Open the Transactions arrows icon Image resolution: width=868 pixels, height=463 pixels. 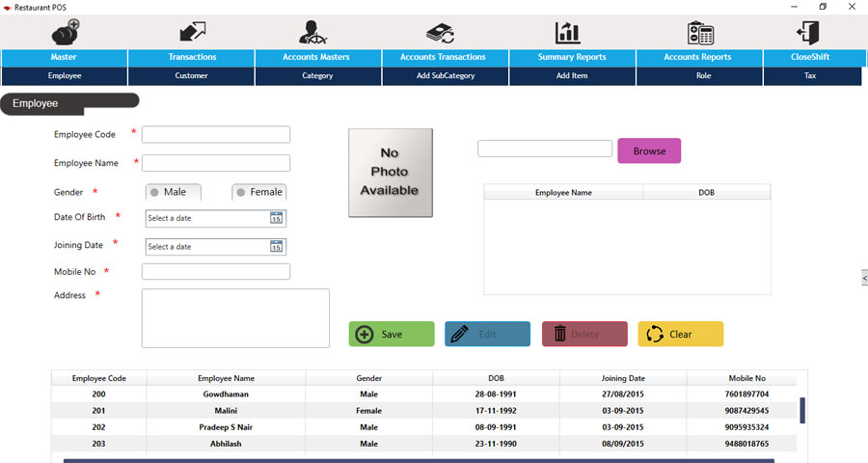[x=192, y=32]
